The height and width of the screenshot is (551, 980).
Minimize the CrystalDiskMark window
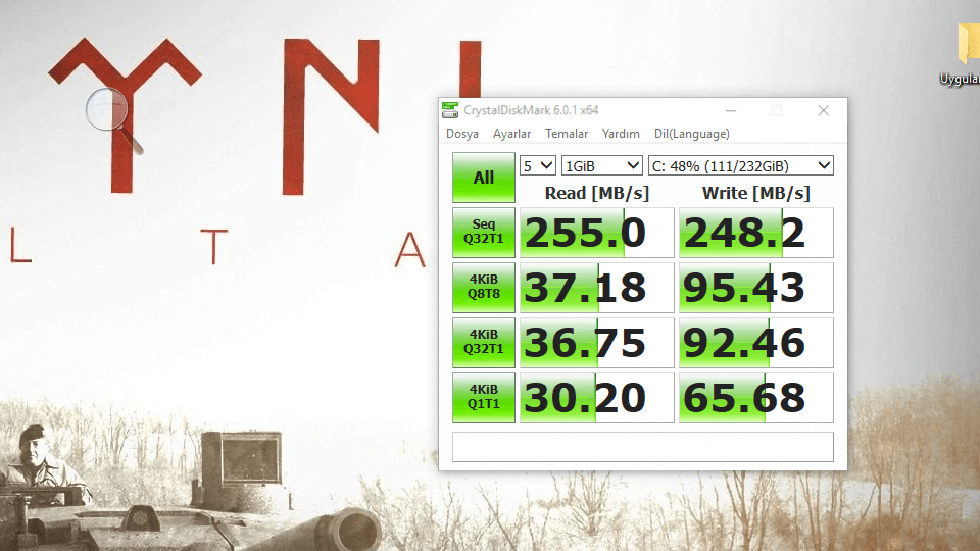(x=730, y=110)
